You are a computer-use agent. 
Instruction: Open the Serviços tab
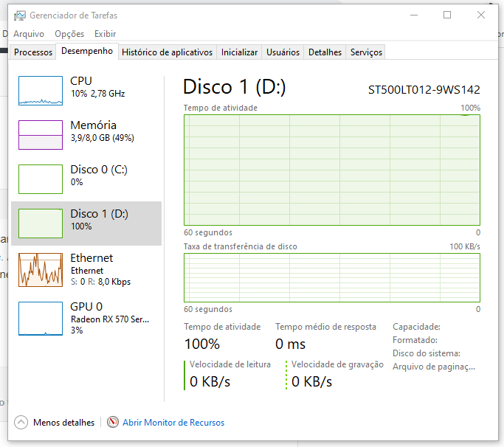coord(366,52)
